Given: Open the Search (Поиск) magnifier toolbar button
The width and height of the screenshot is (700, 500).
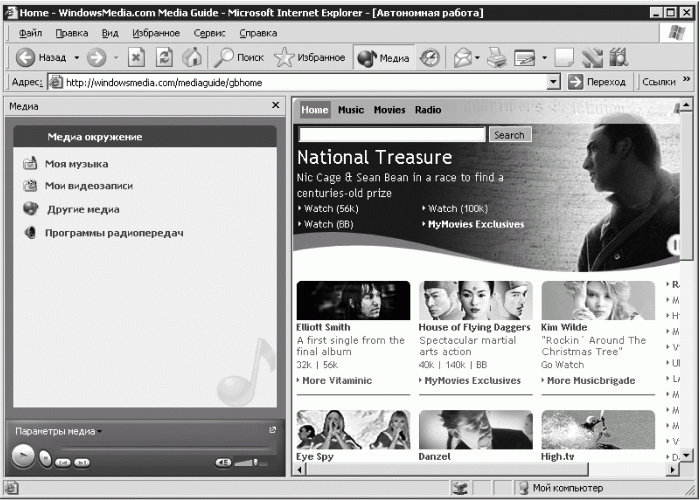Looking at the screenshot, I should [239, 58].
